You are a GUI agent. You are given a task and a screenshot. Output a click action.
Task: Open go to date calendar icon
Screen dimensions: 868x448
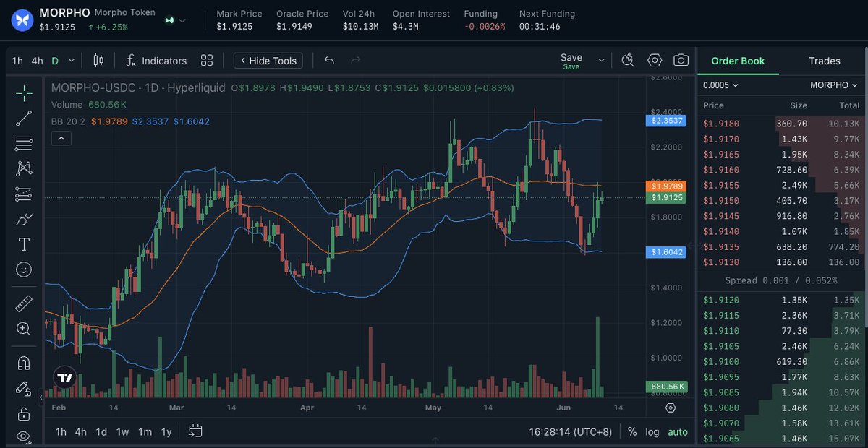195,431
